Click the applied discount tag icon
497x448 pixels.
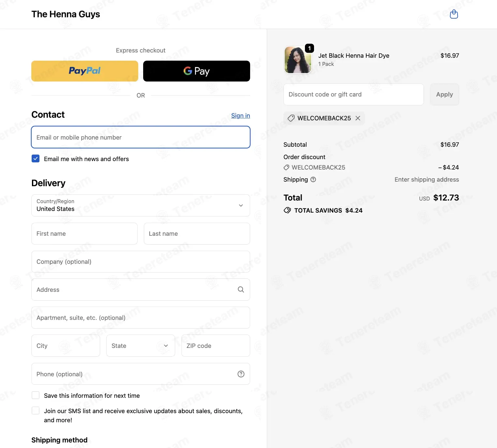pos(291,118)
